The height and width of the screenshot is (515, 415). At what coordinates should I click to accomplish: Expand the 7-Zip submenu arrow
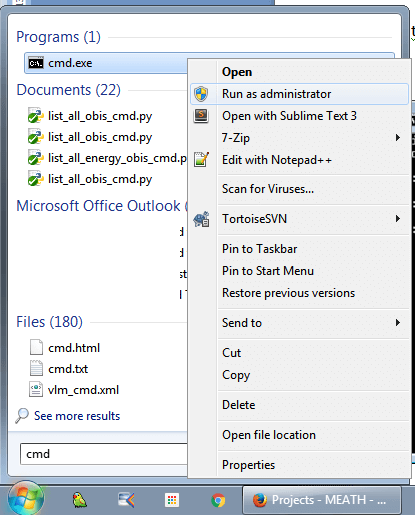[398, 137]
